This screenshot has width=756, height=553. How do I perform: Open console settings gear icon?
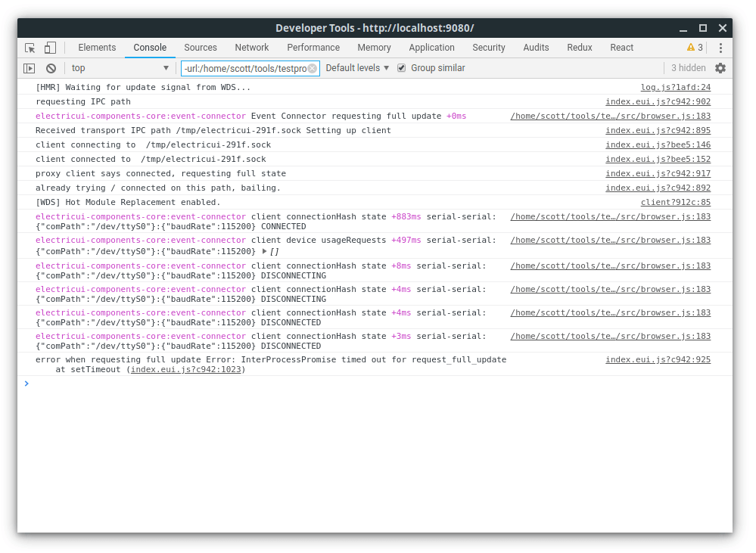click(x=720, y=68)
